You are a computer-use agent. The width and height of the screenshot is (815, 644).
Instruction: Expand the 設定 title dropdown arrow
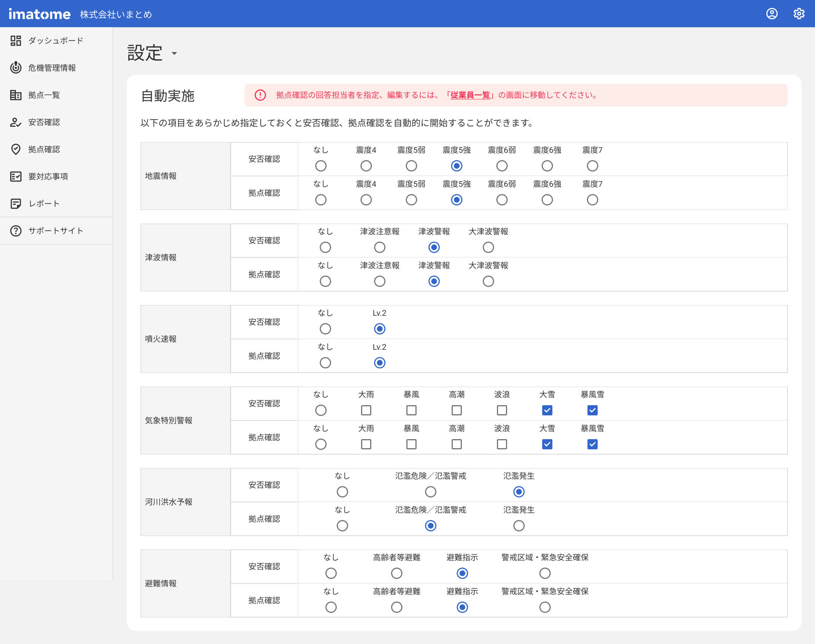pos(174,54)
